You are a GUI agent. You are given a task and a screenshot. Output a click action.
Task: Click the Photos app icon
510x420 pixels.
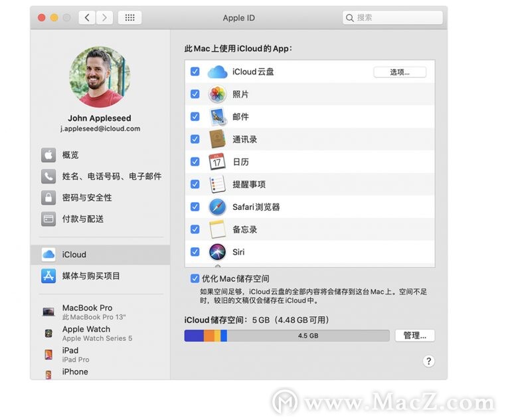(217, 94)
